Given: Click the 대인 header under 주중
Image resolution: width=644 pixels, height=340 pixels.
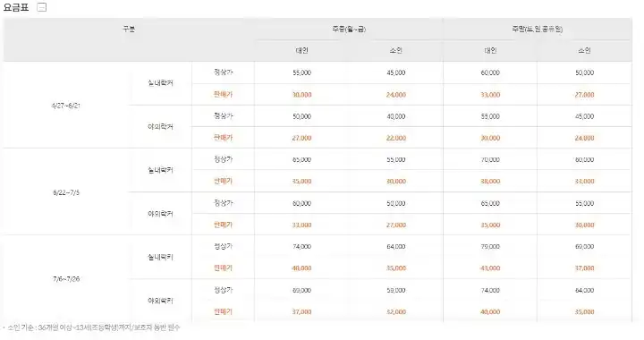Looking at the screenshot, I should click(302, 50).
